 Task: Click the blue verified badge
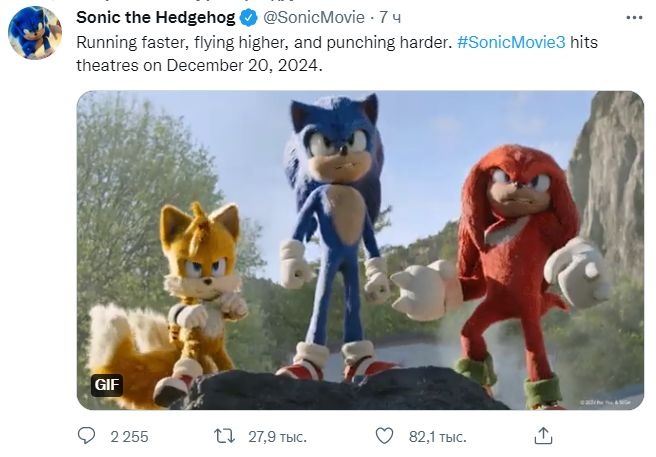click(x=251, y=19)
